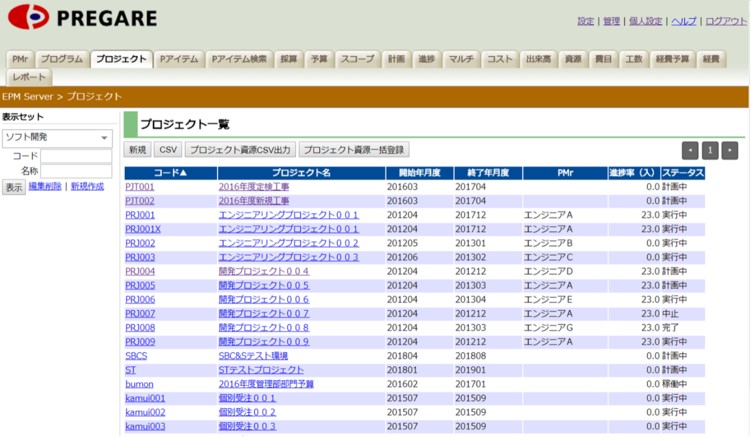The image size is (751, 441).
Task: Click the 新規 button
Action: (x=138, y=150)
